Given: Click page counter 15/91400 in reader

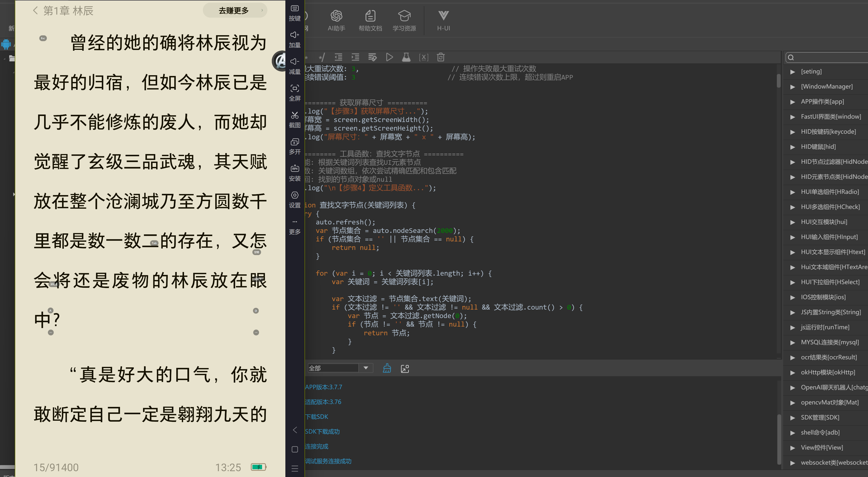Looking at the screenshot, I should click(x=56, y=467).
